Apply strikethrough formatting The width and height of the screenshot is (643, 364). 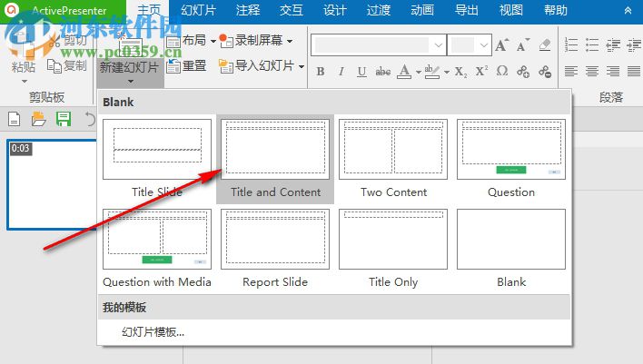pyautogui.click(x=383, y=72)
